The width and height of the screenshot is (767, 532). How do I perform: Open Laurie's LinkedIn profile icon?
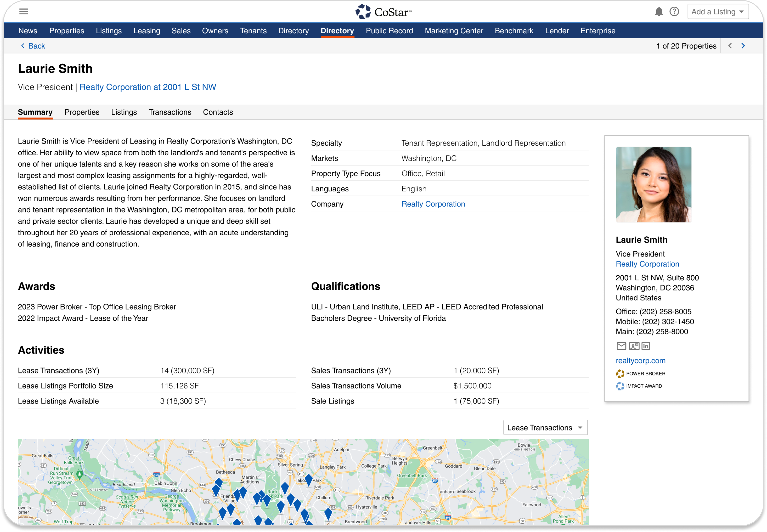tap(646, 346)
